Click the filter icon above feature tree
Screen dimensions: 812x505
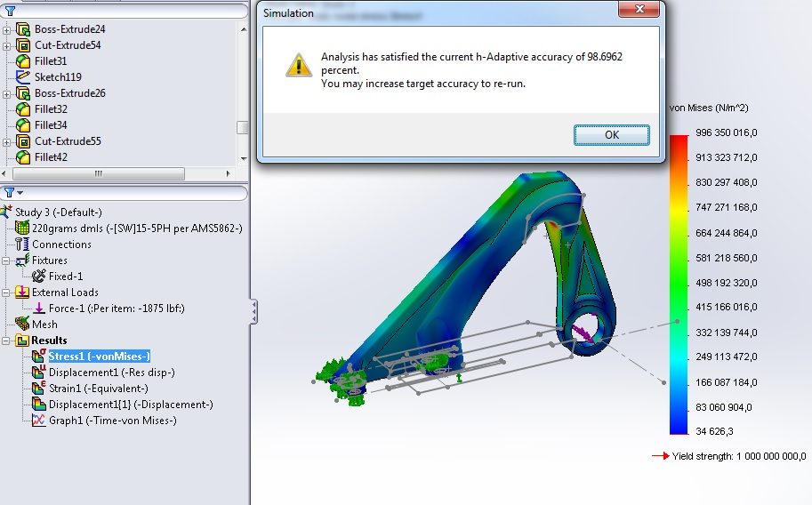(10, 11)
